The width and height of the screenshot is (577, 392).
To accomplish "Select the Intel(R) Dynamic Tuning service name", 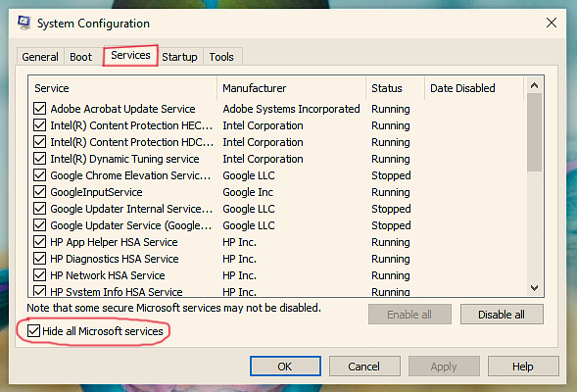I will [x=124, y=159].
